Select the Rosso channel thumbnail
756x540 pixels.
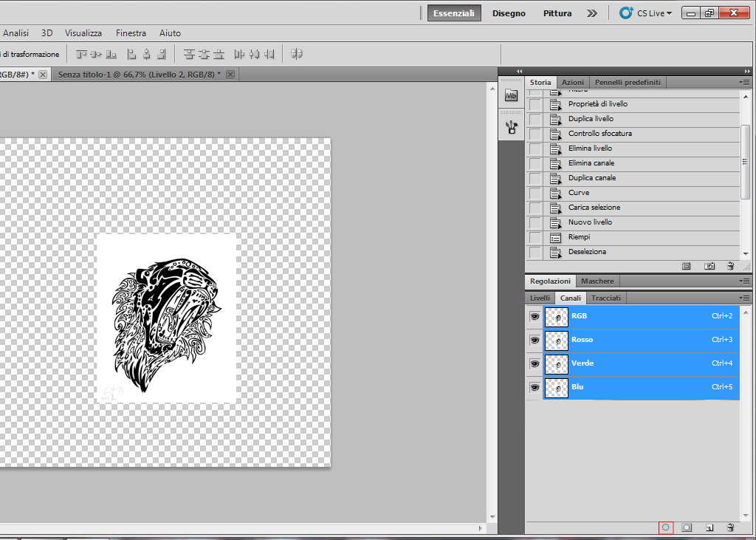557,341
